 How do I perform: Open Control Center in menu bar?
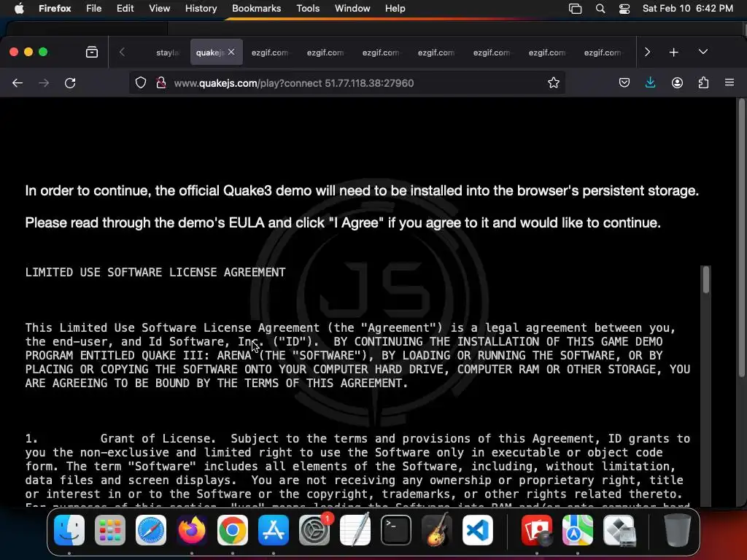pos(624,8)
